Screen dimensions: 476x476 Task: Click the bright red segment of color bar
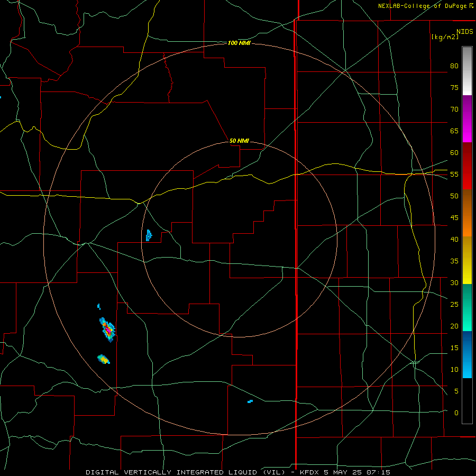pos(467,166)
